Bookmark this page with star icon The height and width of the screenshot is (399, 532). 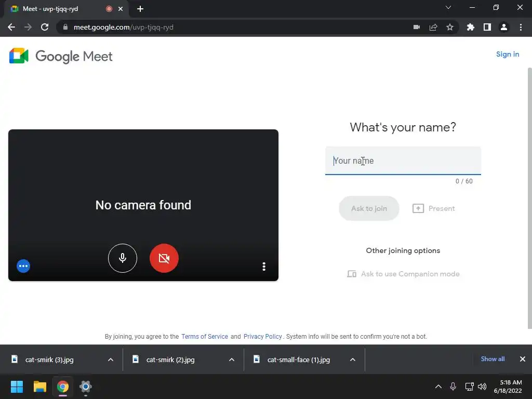tap(450, 27)
